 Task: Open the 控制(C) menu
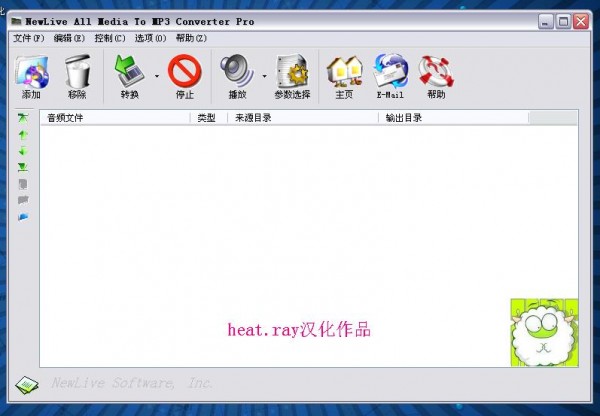(x=110, y=38)
